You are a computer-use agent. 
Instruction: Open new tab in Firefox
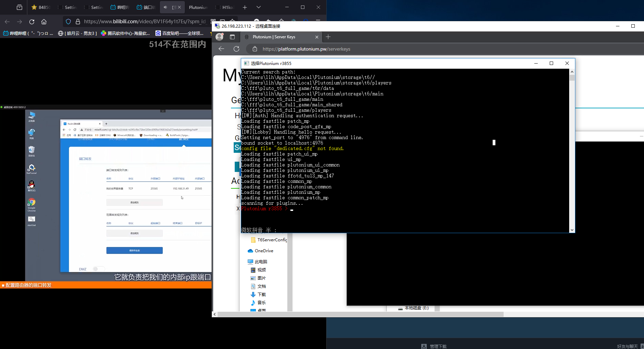[x=245, y=7]
